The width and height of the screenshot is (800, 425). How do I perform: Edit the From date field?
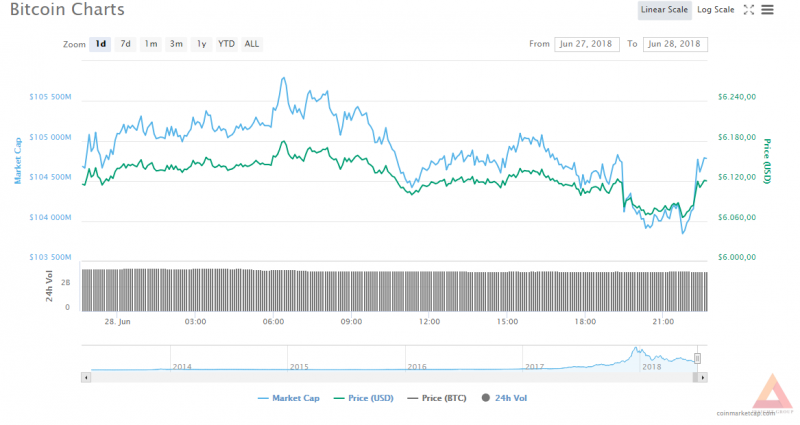tap(587, 44)
